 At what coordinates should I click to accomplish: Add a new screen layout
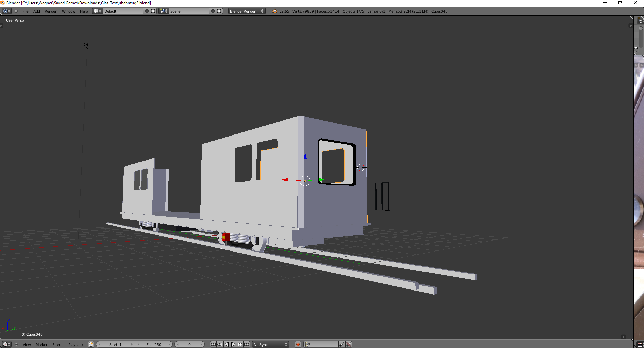tap(147, 11)
